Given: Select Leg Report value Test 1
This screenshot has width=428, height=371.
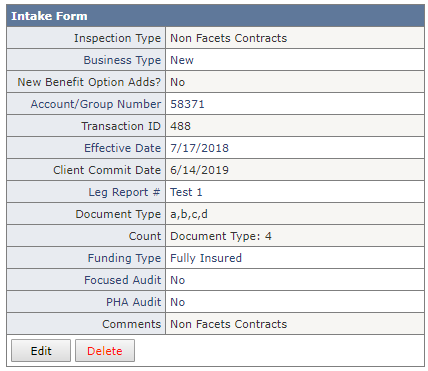Looking at the screenshot, I should [x=186, y=192].
